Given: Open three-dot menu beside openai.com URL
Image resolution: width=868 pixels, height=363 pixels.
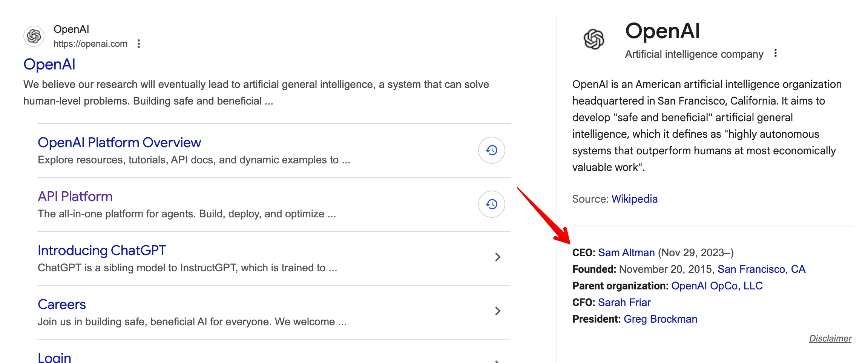Looking at the screenshot, I should [139, 44].
